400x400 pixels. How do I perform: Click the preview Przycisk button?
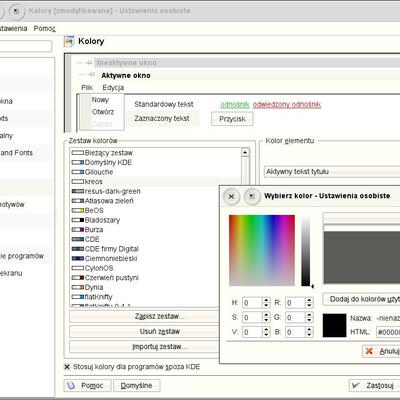click(x=232, y=119)
